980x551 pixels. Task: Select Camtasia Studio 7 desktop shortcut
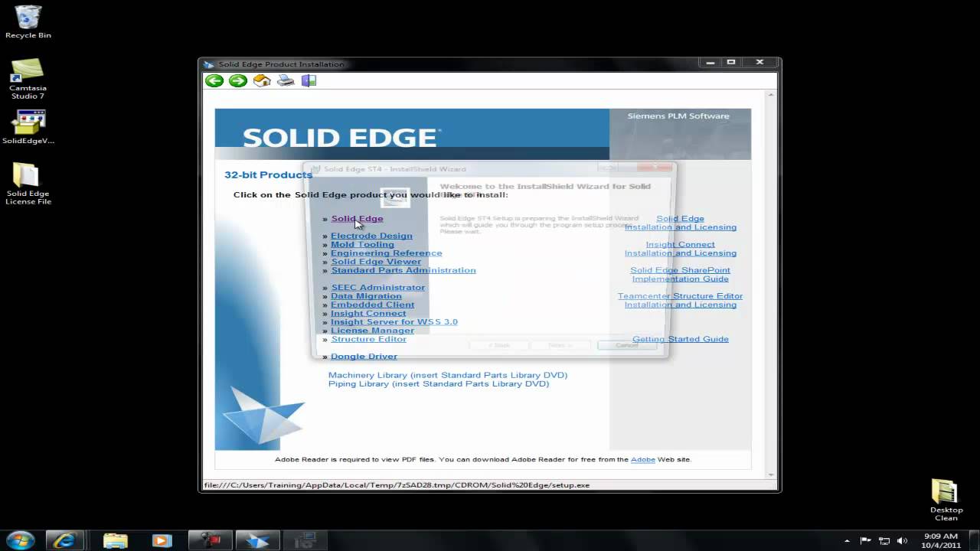(28, 79)
